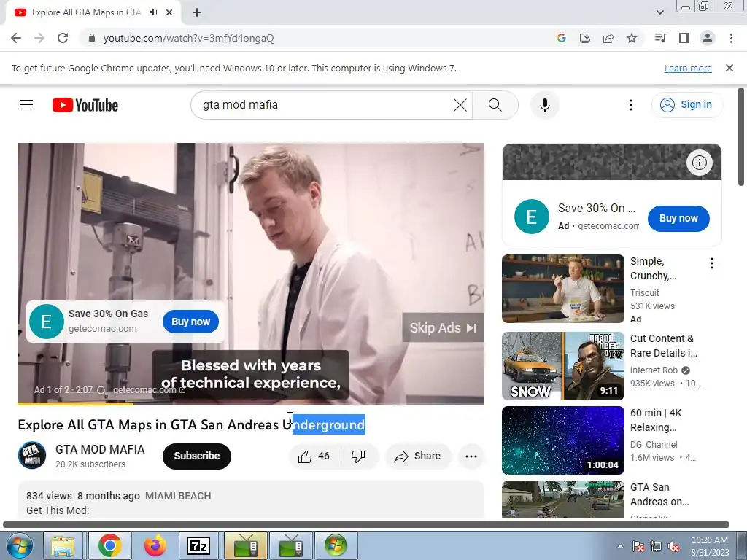This screenshot has height=560, width=747.
Task: Click the ad progress bar
Action: click(251, 404)
